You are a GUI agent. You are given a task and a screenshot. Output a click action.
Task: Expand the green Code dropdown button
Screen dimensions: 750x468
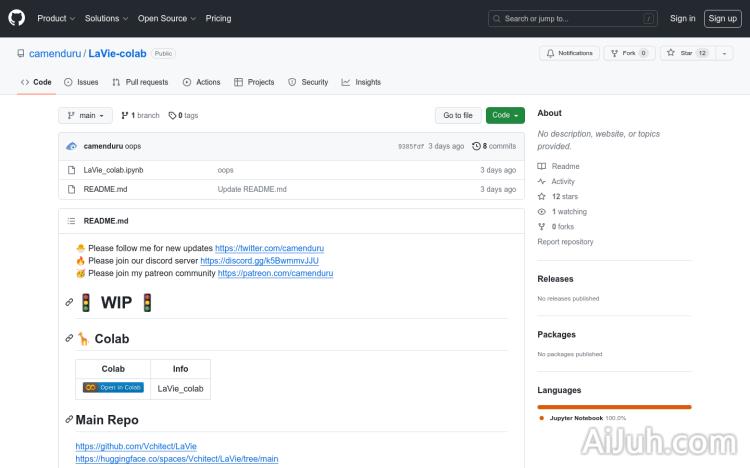(x=505, y=115)
